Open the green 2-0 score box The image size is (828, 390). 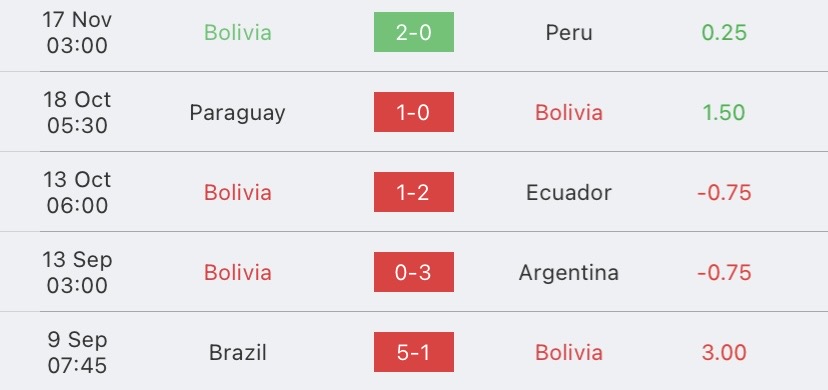tap(413, 32)
